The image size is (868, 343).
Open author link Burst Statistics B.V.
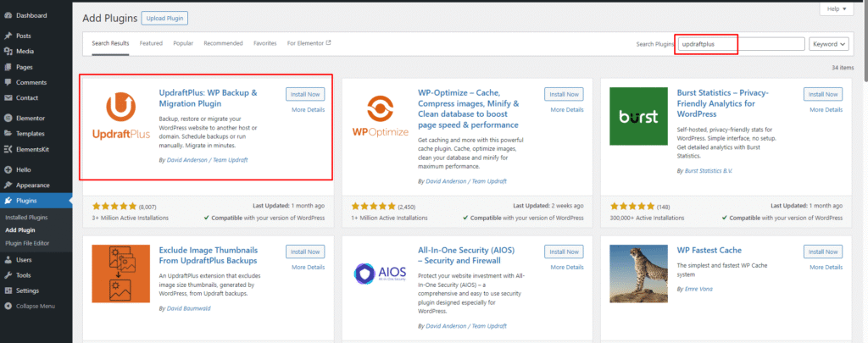tap(708, 171)
